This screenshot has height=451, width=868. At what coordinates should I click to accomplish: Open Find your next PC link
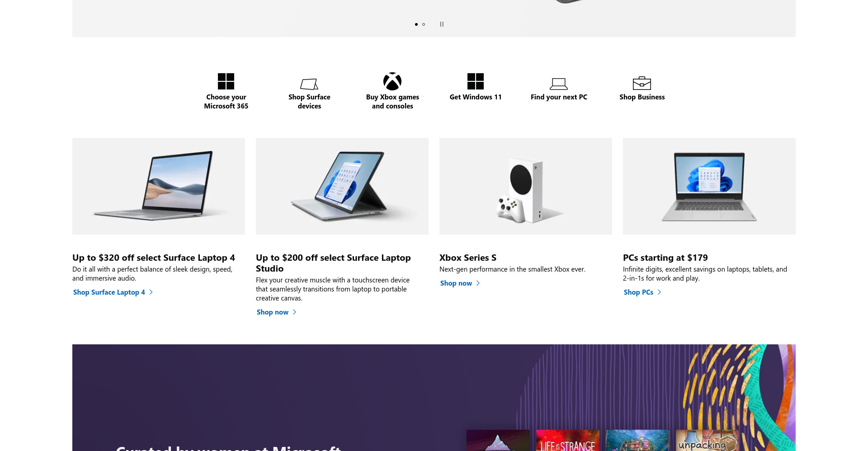(x=559, y=97)
